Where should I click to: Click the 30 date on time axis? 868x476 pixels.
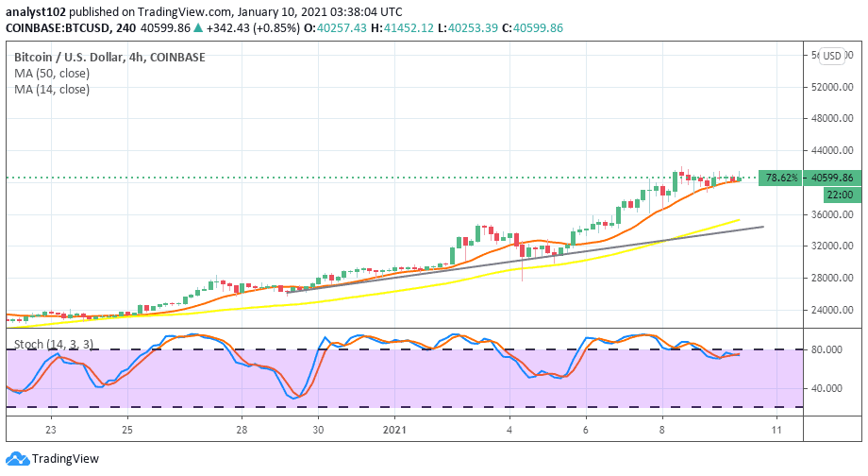pyautogui.click(x=318, y=430)
